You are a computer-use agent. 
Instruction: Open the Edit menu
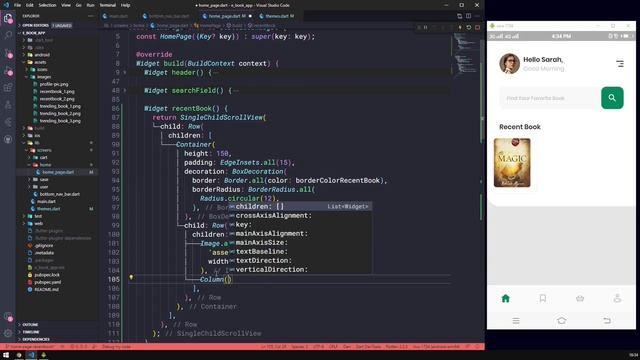tap(30, 5)
